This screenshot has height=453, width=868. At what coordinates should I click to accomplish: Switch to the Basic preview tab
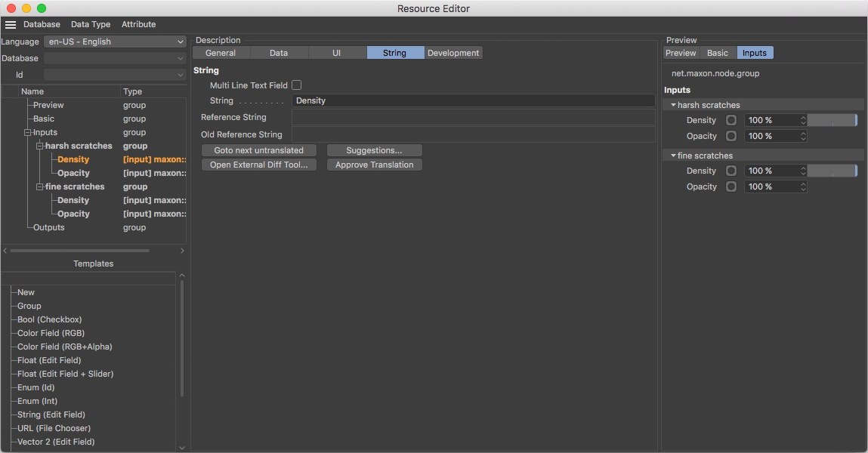click(718, 53)
